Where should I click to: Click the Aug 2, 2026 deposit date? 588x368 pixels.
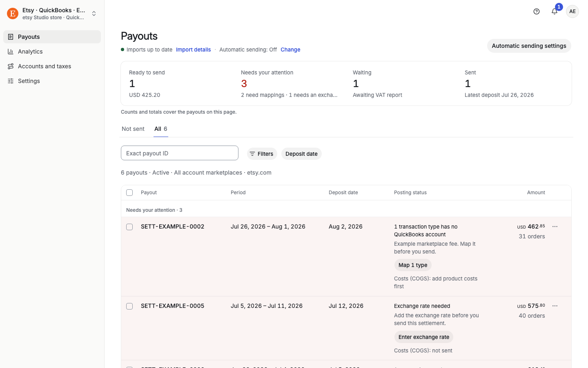click(x=345, y=227)
